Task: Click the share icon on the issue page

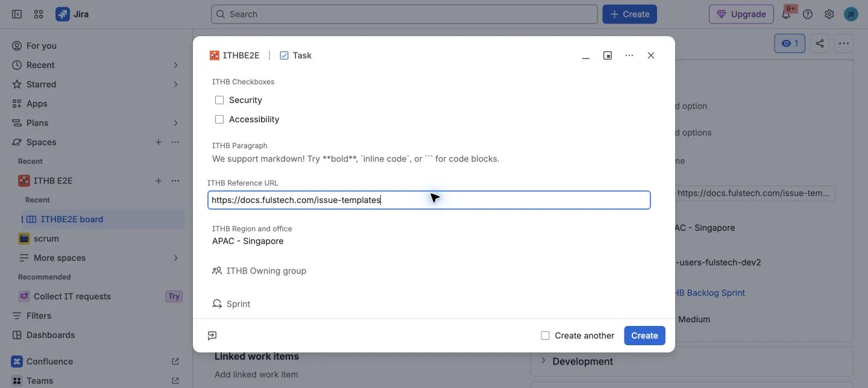Action: [820, 43]
